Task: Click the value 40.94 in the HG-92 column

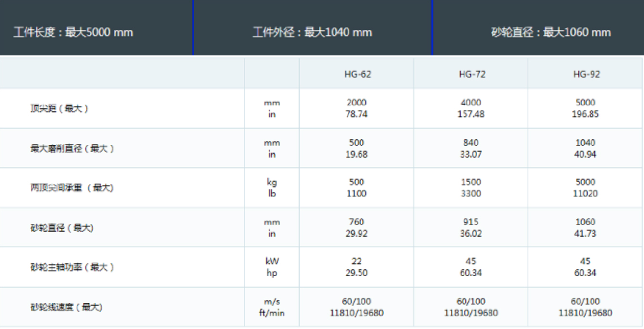Action: pyautogui.click(x=585, y=155)
